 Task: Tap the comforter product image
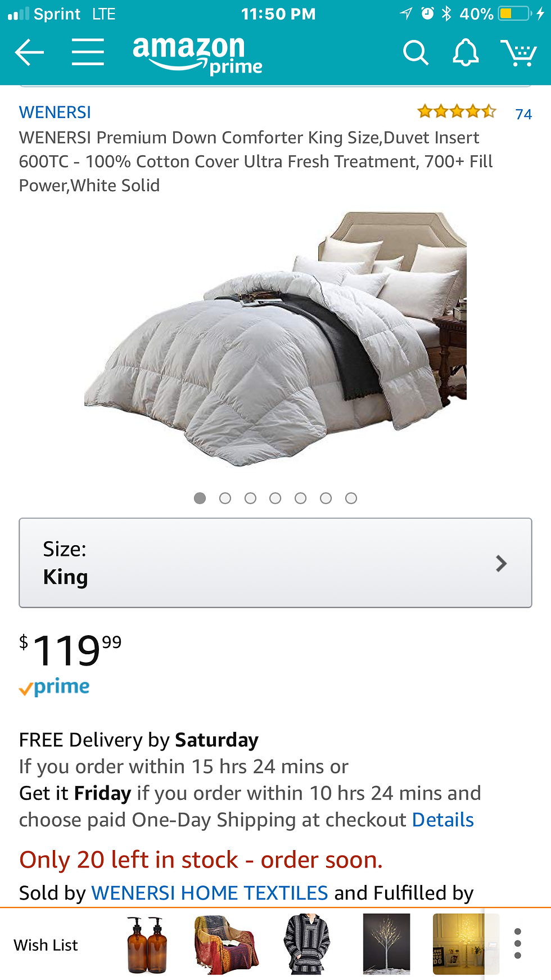275,339
